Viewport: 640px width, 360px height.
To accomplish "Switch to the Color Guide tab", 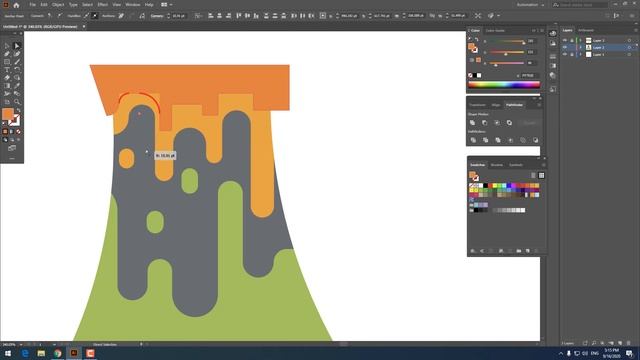I will tap(495, 31).
